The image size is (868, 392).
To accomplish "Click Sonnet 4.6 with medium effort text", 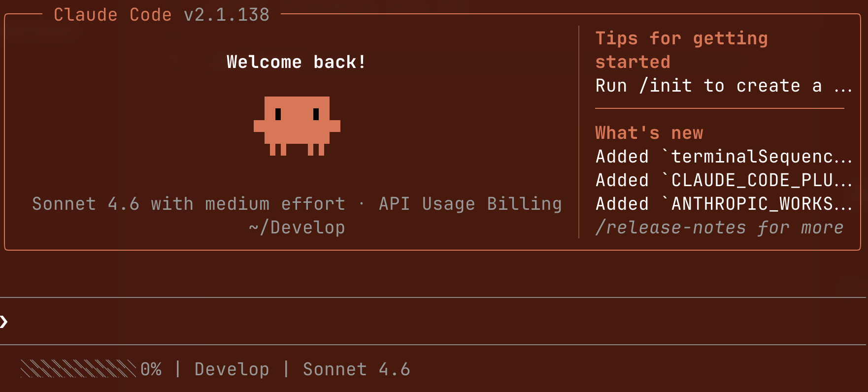I will pyautogui.click(x=189, y=204).
